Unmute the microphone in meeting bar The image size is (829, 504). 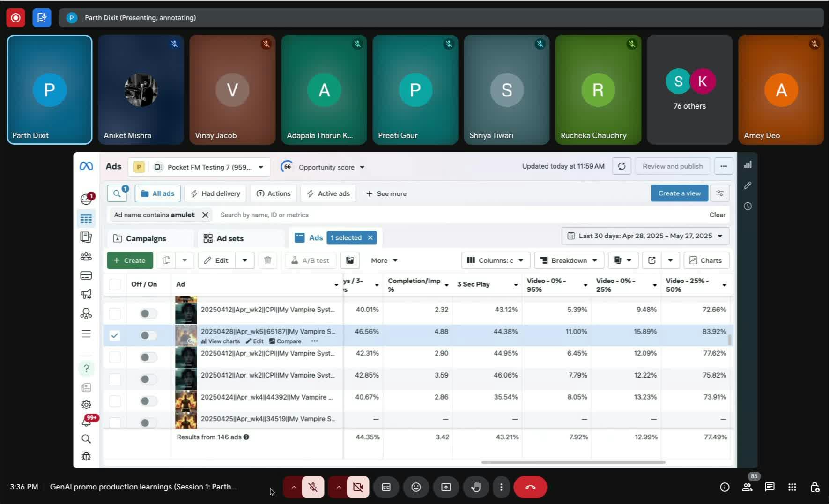tap(313, 487)
